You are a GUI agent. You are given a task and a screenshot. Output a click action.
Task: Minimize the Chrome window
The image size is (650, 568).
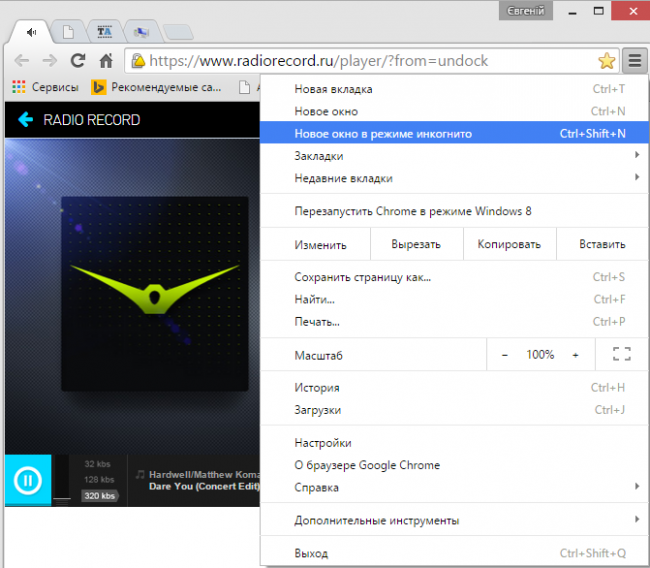[572, 11]
